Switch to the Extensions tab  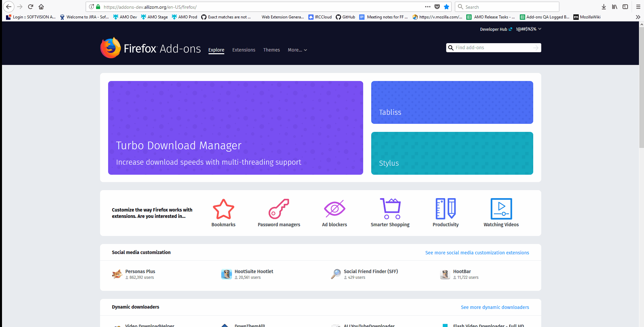coord(244,50)
